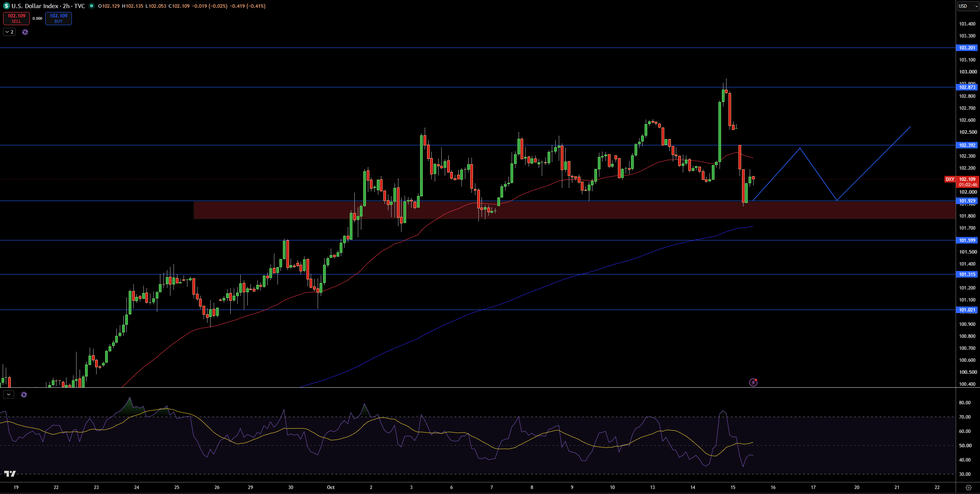
Task: Click the red SELL 102.109 button
Action: point(16,18)
